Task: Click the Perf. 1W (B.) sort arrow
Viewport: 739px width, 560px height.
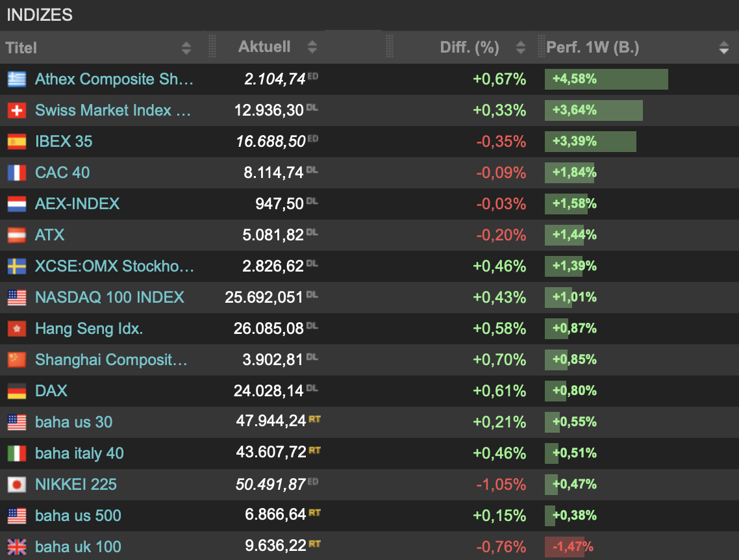Action: [724, 47]
